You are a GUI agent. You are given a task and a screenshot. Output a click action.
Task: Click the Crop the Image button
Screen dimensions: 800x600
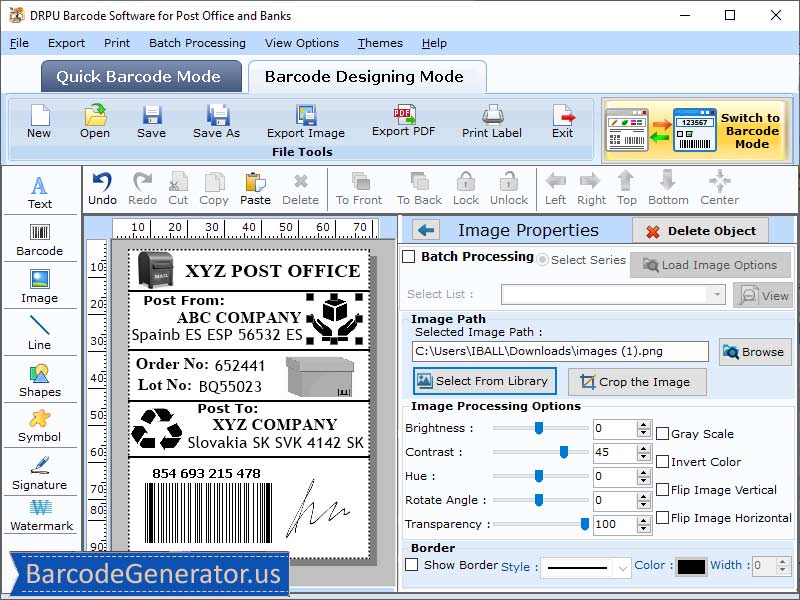click(637, 381)
